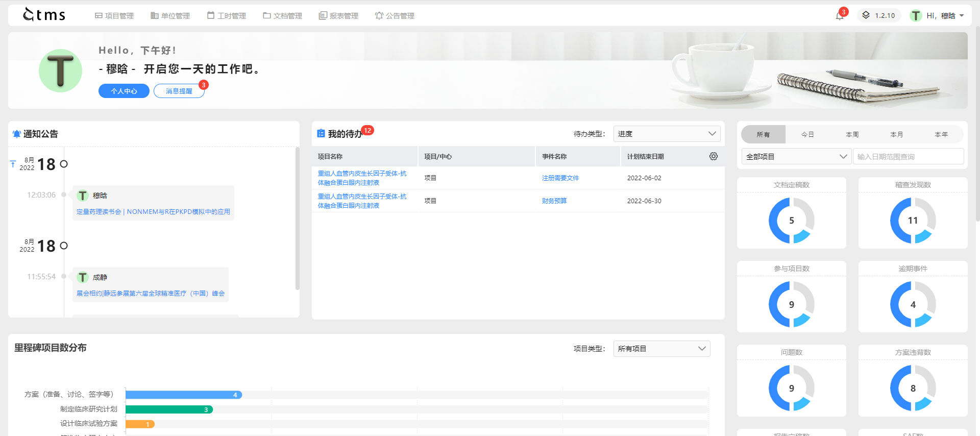
Task: Click the top-bar user avatar T icon
Action: [x=916, y=15]
